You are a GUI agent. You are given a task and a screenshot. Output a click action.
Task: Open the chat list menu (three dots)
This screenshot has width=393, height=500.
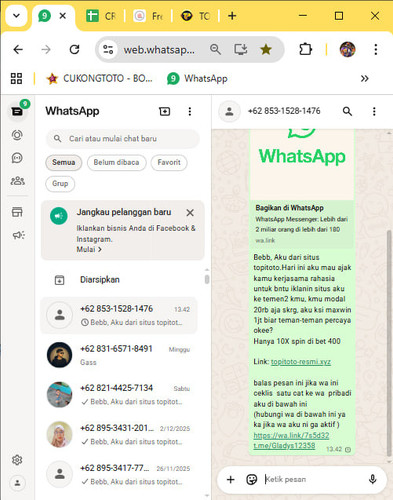click(x=190, y=111)
